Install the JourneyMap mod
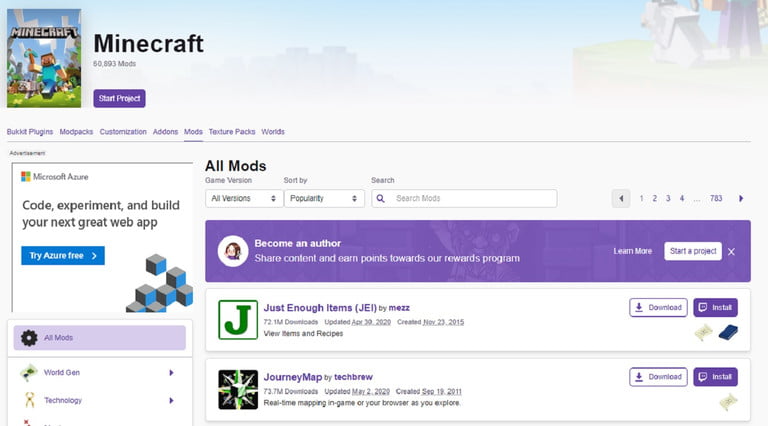 (716, 377)
